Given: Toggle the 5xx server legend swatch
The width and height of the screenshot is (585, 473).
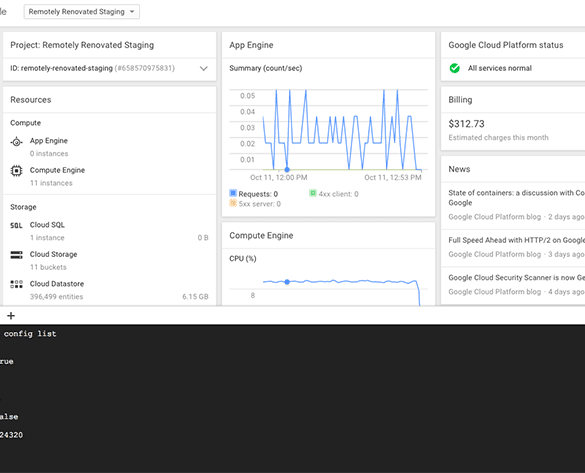Looking at the screenshot, I should [233, 203].
